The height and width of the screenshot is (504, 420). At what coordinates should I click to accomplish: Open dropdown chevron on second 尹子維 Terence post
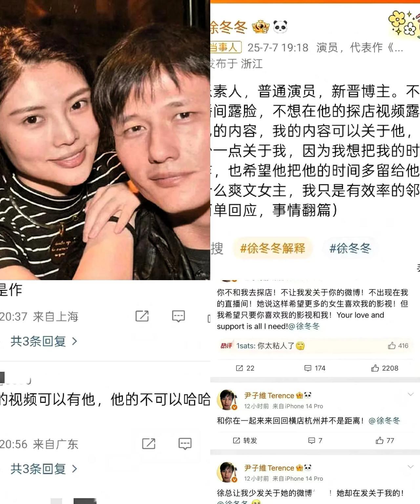pos(410,467)
